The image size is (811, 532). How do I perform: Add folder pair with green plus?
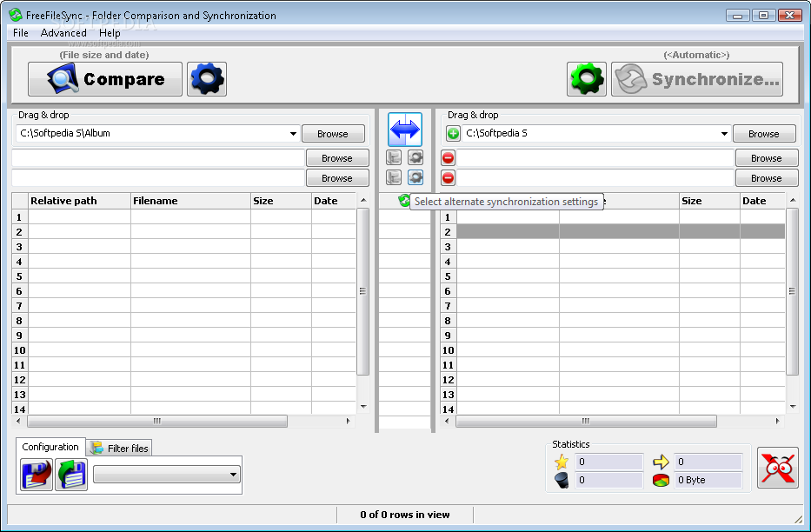click(x=453, y=134)
